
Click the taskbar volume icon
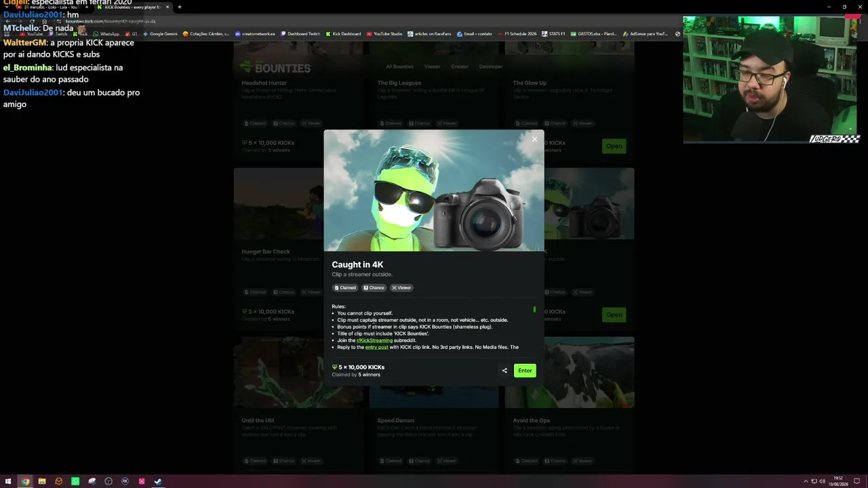822,481
